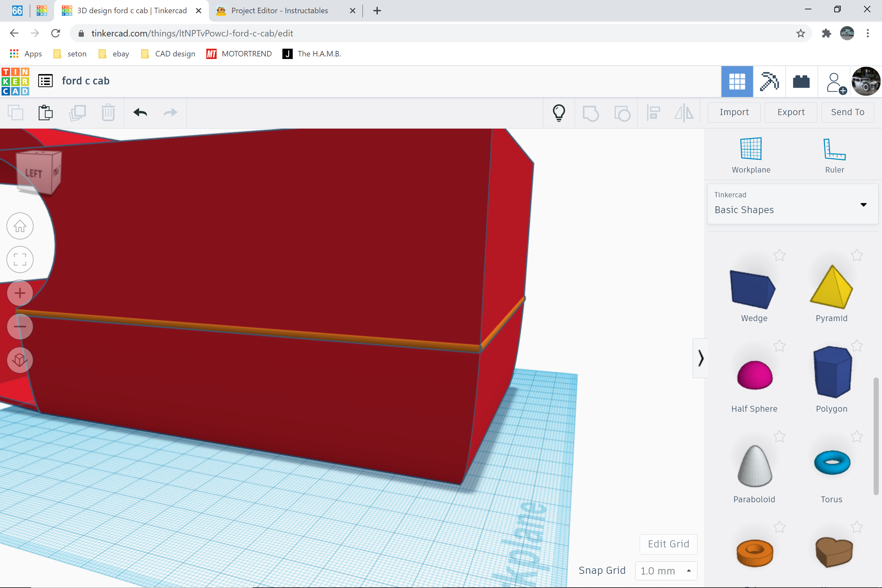The image size is (882, 588).
Task: Favorite the Pyramid shape star
Action: (857, 255)
